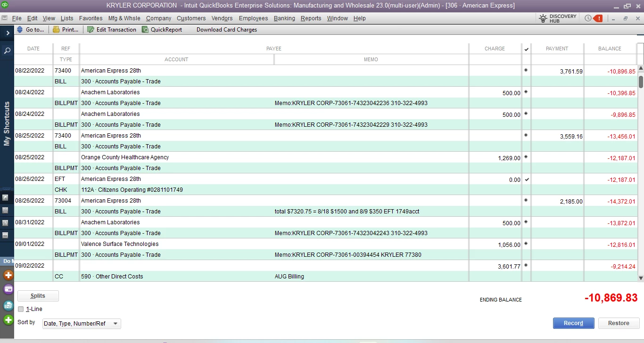Click the 09/02/2022 date cell
Image resolution: width=644 pixels, height=343 pixels.
pos(30,266)
